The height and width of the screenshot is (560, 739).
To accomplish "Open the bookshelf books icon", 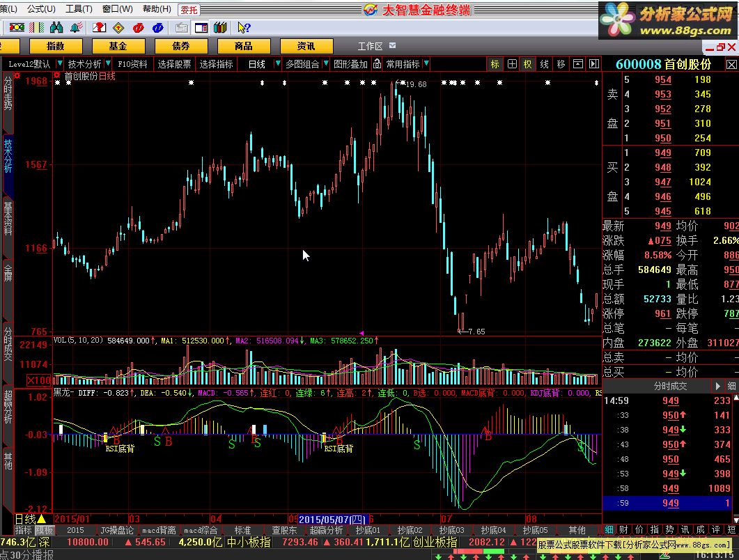I will point(220,28).
